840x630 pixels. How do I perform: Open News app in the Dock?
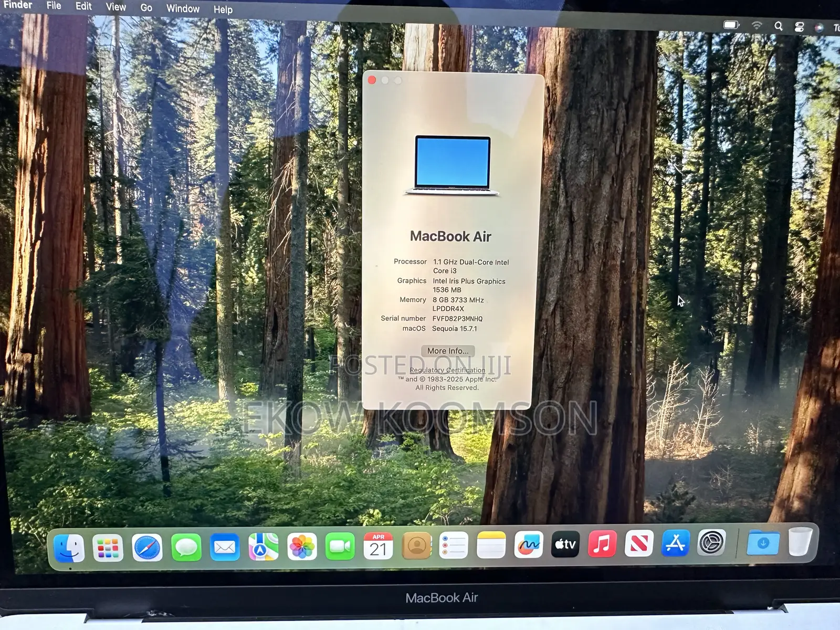click(x=639, y=543)
